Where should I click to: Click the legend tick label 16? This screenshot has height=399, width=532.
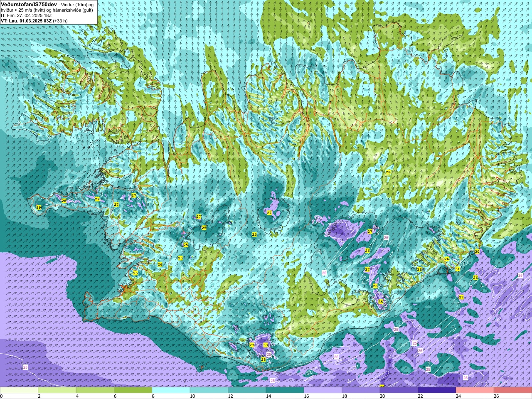pos(305,396)
